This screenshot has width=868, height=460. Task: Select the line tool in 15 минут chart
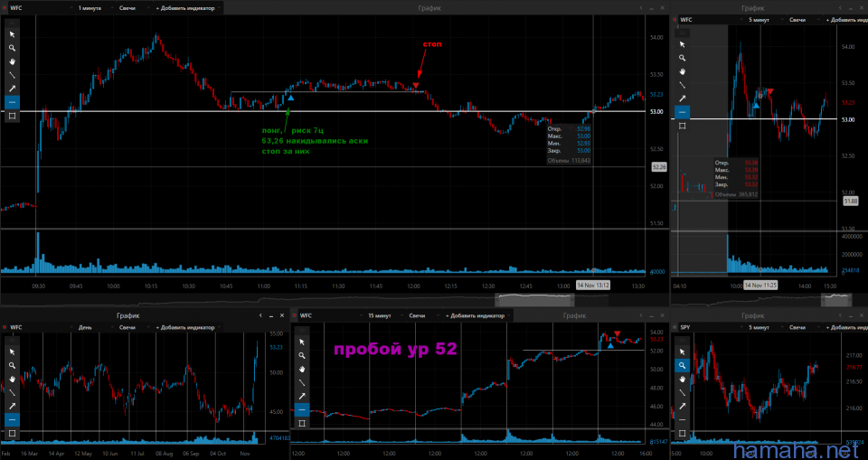coord(302,382)
